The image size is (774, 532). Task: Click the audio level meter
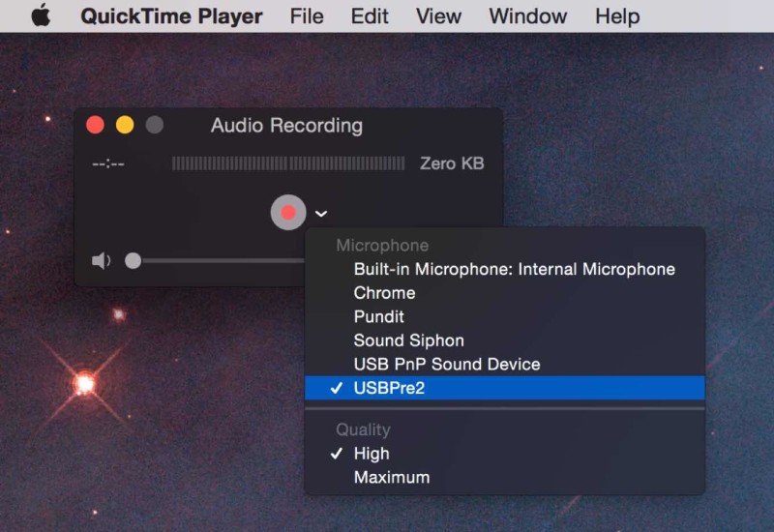pos(288,163)
